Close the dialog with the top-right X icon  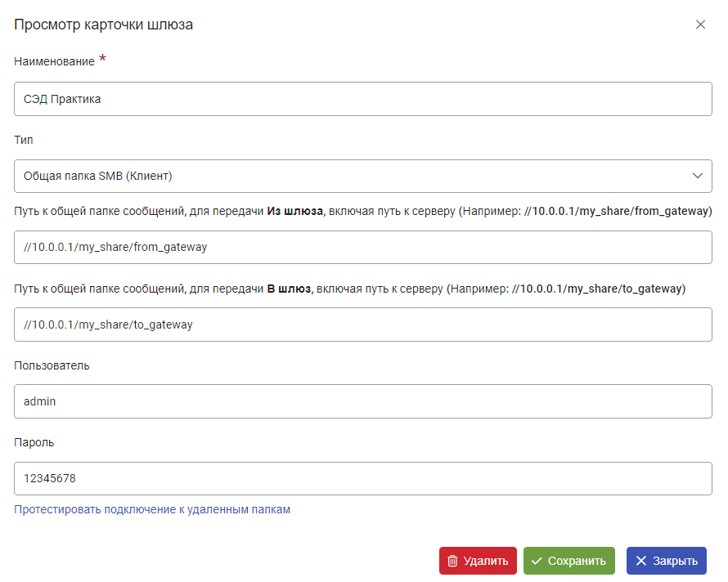(x=700, y=25)
